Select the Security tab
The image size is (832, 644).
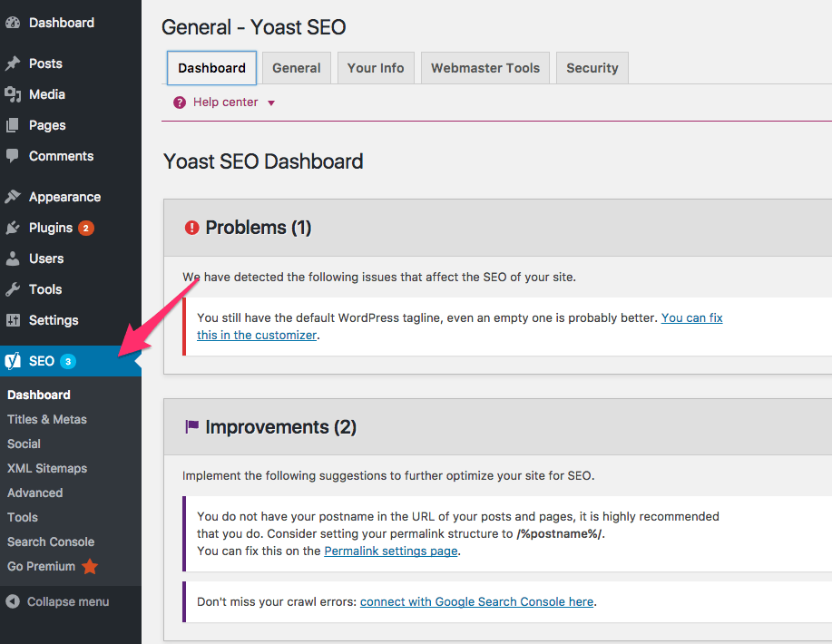coord(592,68)
